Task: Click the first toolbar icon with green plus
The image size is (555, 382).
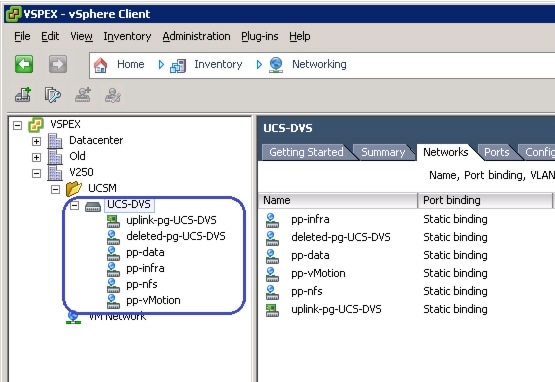Action: pos(23,95)
